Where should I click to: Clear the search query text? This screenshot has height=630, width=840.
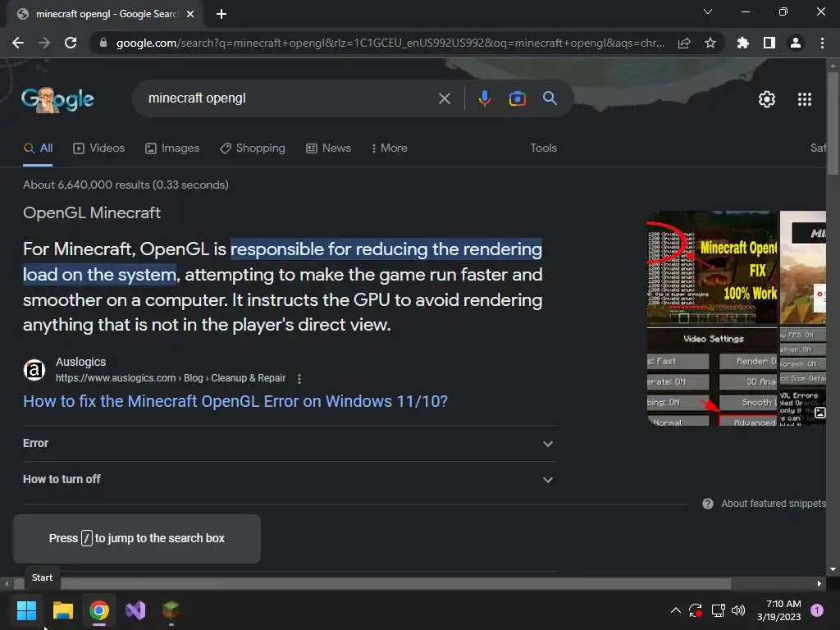coord(445,98)
